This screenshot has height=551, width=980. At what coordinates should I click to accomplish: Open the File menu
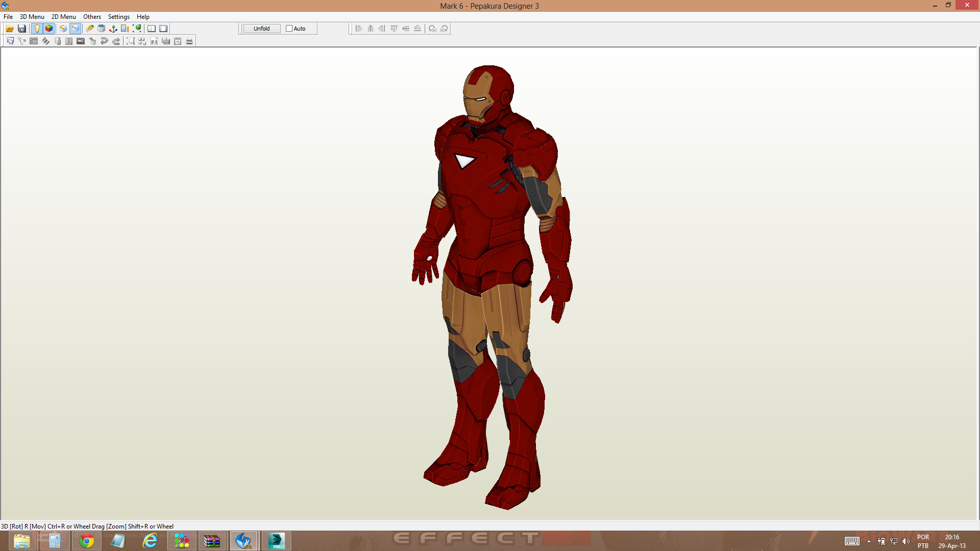click(8, 17)
